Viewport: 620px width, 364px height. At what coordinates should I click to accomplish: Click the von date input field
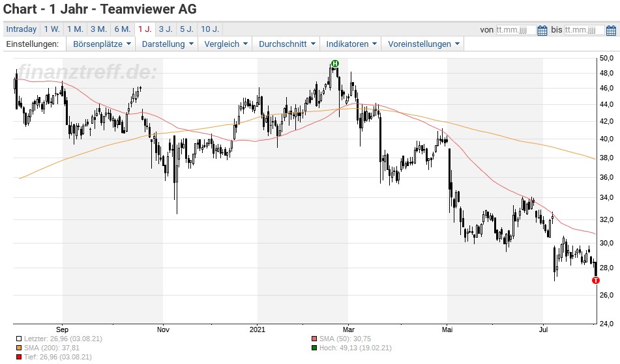(x=516, y=30)
